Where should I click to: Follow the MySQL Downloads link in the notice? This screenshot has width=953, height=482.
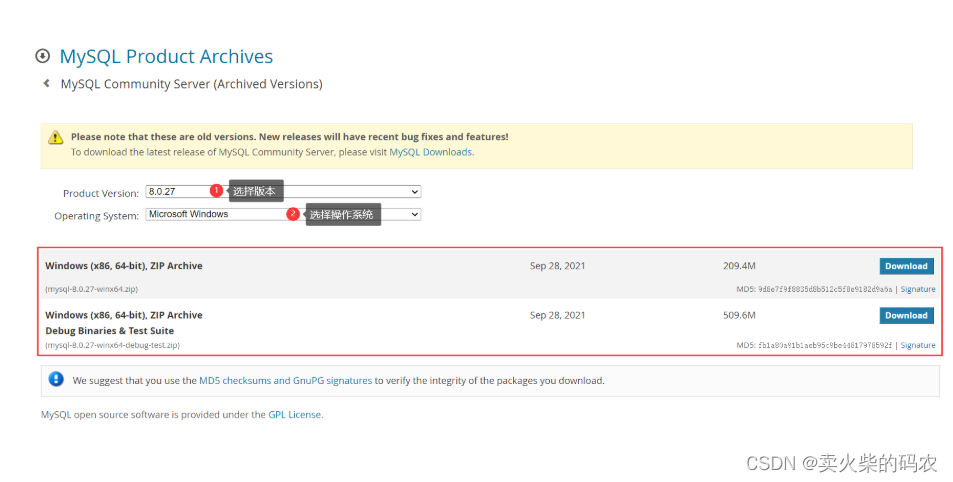coord(430,152)
